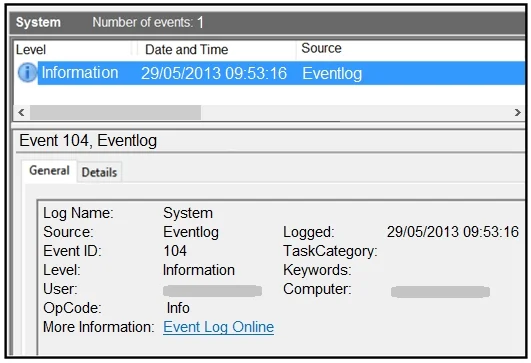The width and height of the screenshot is (531, 363).
Task: Switch to the Details tab
Action: 99,172
